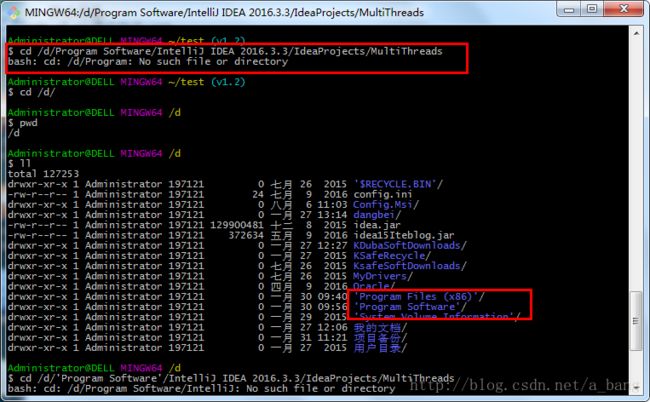Click the last 'bash: cd: /d/Program Software/IntelliJ' error
Screen dimensions: 650x402
(x=201, y=389)
